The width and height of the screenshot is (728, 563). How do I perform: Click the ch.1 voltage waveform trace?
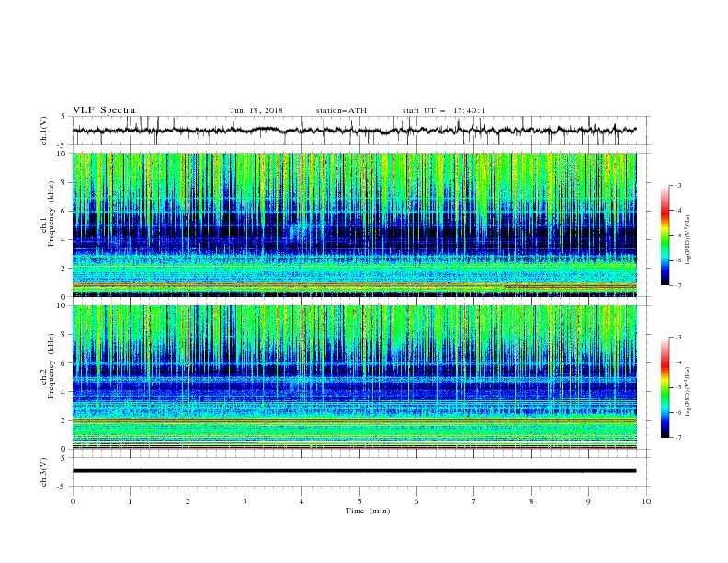tap(354, 131)
